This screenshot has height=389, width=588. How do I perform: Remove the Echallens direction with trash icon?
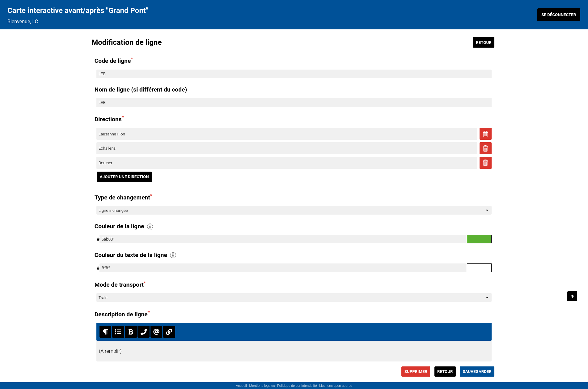(485, 148)
